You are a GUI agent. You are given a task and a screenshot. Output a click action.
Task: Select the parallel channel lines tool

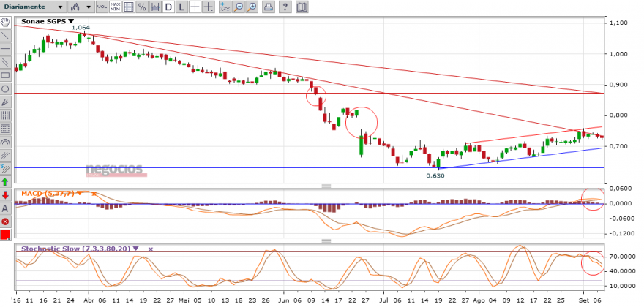[5, 62]
